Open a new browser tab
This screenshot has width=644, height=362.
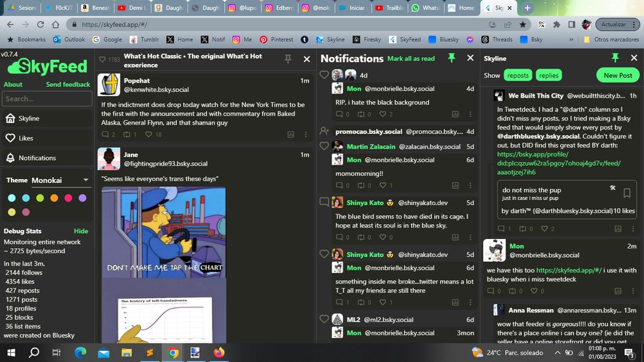(527, 8)
